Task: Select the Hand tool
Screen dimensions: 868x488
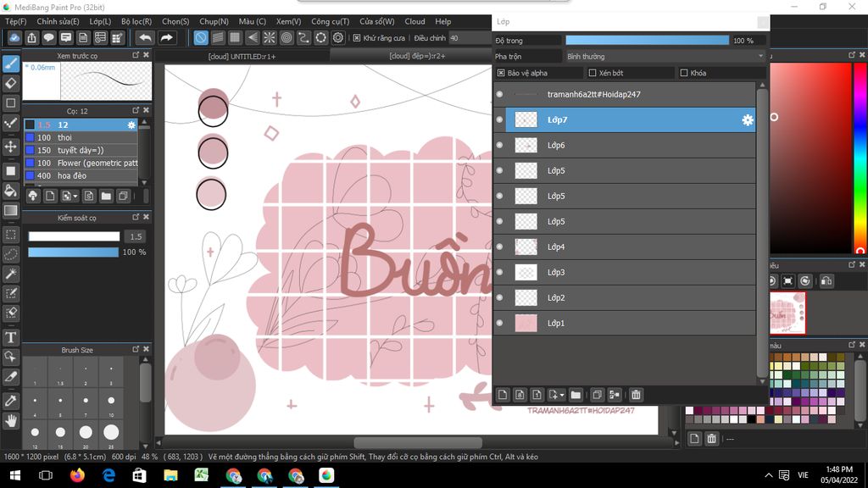Action: pyautogui.click(x=11, y=421)
